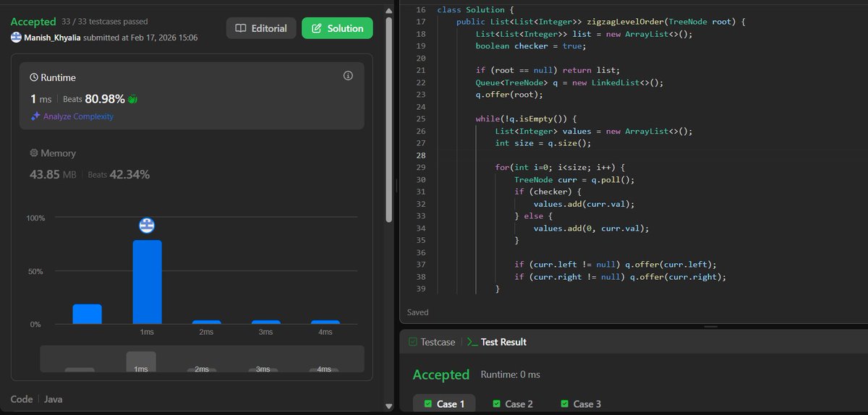The width and height of the screenshot is (868, 415).
Task: Click the line 'q.offer(root);' in the editor
Action: coord(509,95)
